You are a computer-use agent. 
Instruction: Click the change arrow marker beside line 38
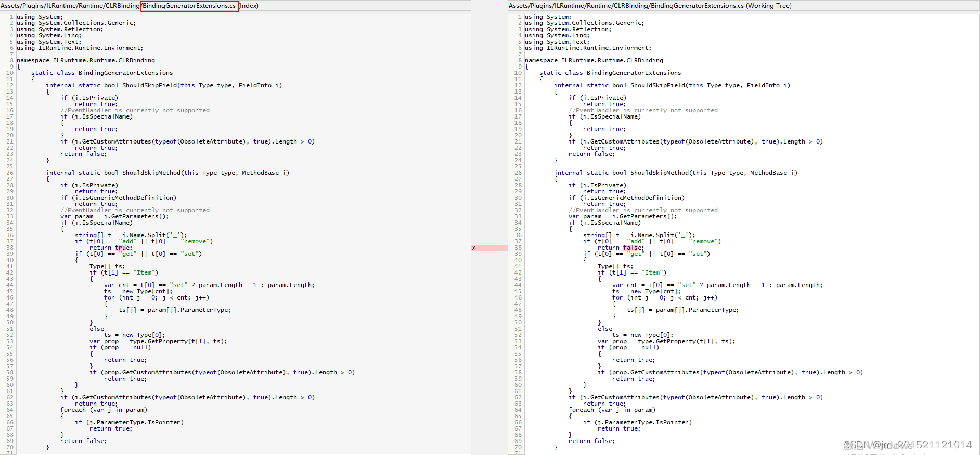(474, 248)
